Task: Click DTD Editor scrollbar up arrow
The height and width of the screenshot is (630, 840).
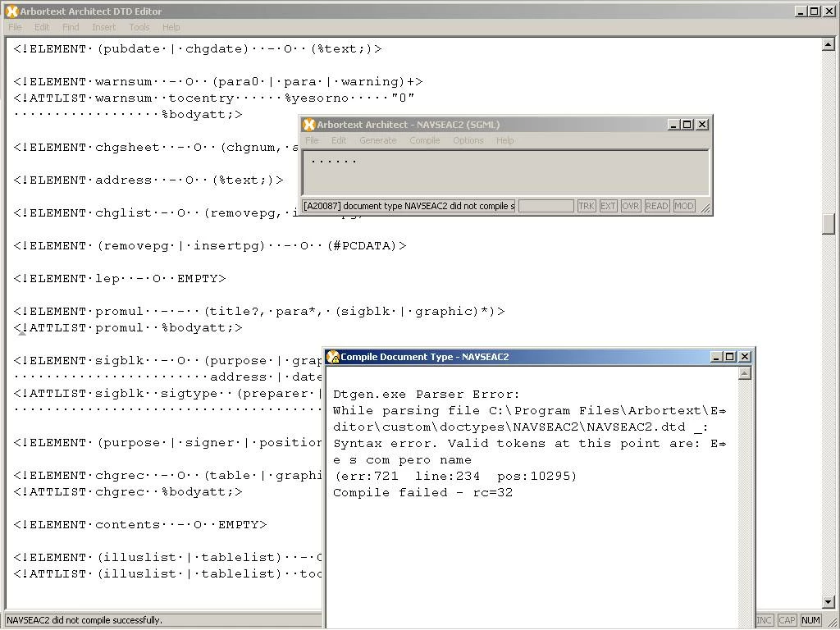Action: coord(829,44)
